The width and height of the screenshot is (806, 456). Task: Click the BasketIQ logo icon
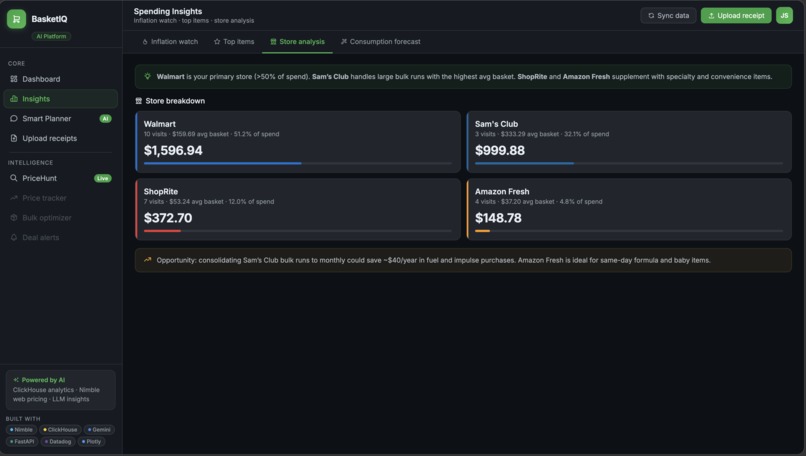(x=16, y=19)
